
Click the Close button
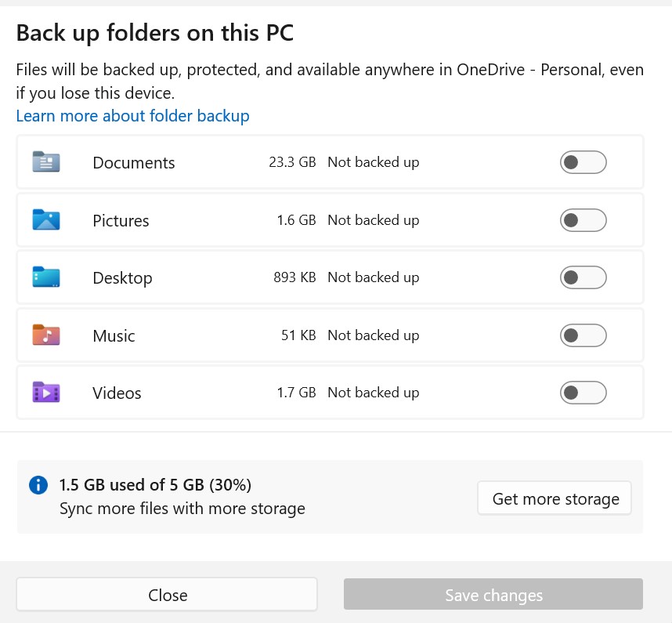click(x=167, y=595)
